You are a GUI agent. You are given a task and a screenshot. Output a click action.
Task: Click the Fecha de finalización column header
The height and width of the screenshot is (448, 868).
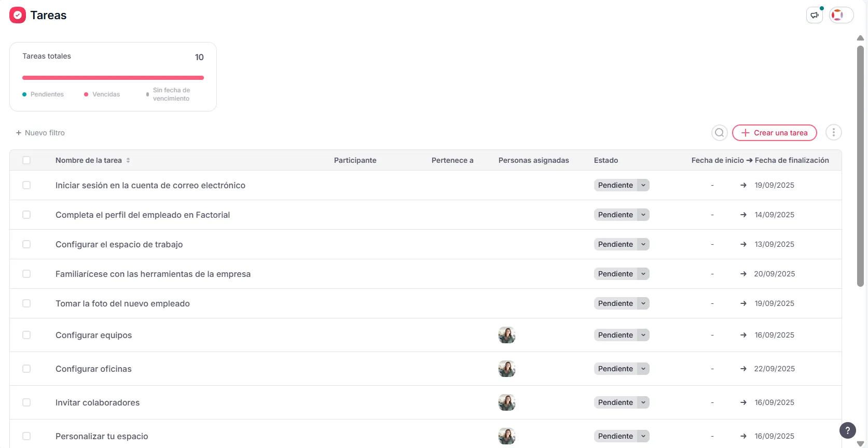[x=792, y=160]
